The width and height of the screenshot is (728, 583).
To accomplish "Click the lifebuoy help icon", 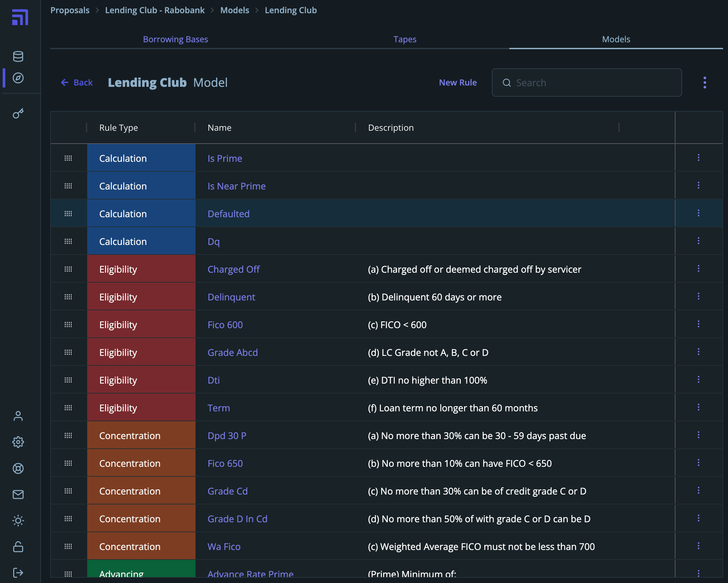I will point(18,468).
